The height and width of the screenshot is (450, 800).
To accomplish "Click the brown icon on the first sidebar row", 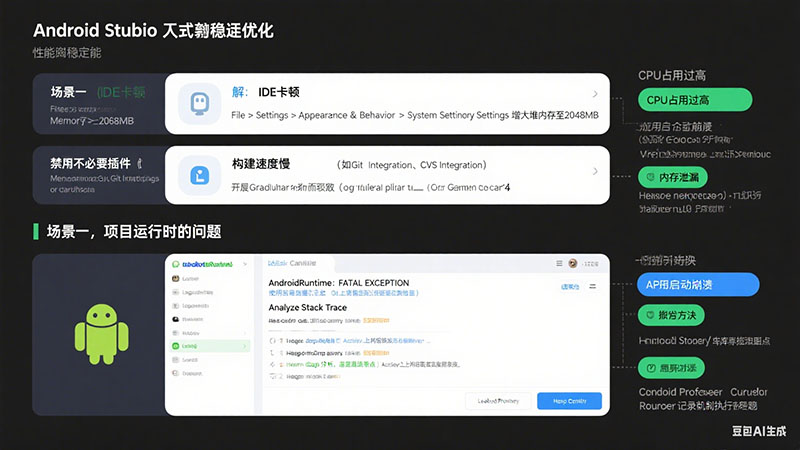I will tap(176, 279).
